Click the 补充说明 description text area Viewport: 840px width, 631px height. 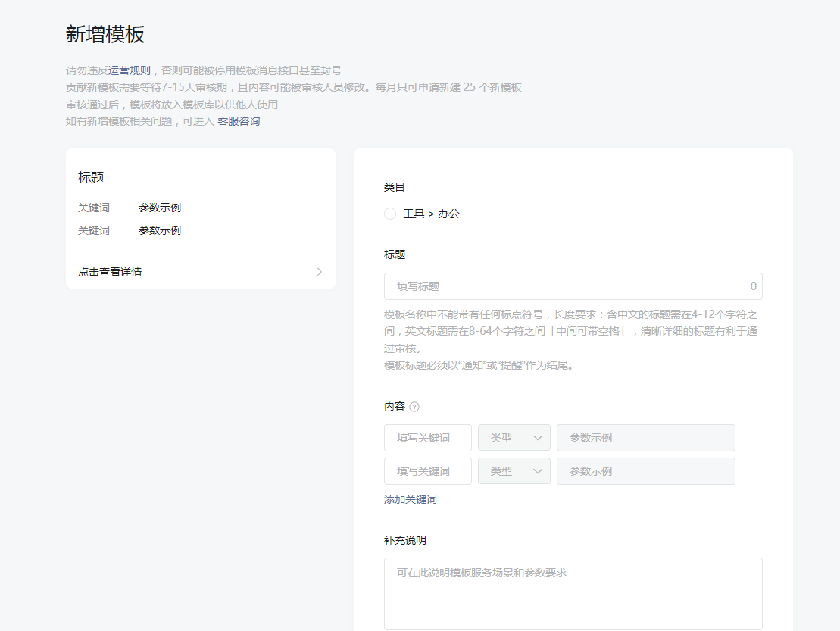tap(573, 594)
